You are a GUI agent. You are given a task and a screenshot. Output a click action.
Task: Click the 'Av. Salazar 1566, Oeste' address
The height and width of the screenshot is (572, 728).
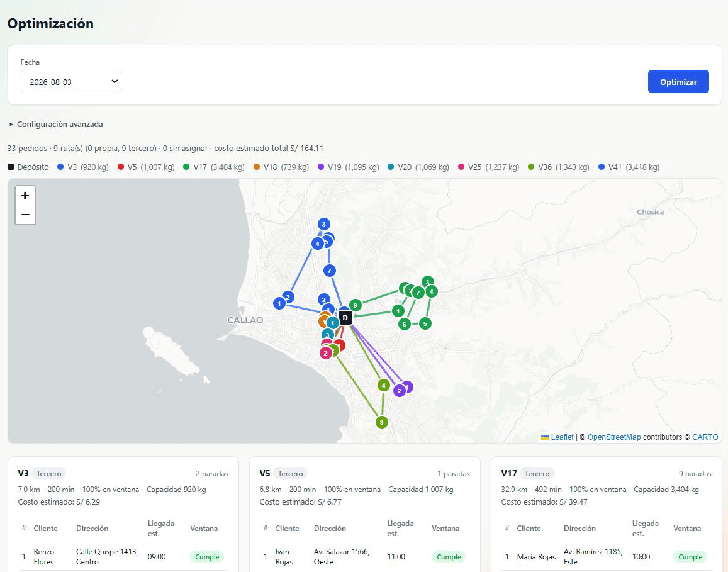341,557
